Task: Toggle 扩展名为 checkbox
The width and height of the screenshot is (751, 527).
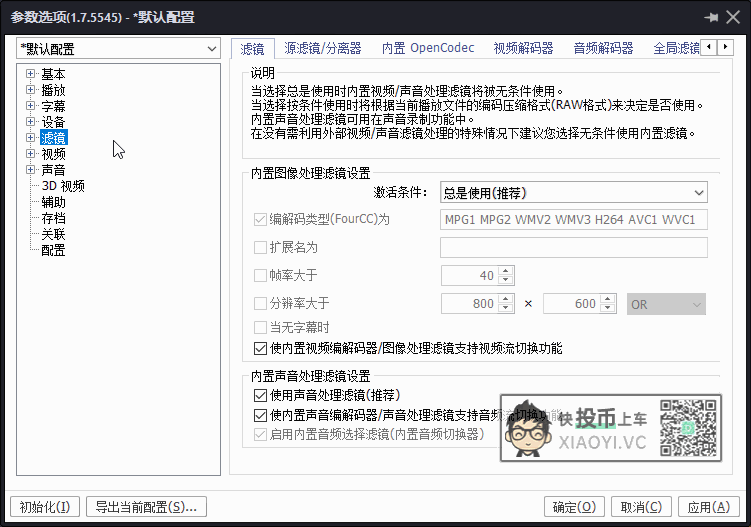Action: [260, 248]
